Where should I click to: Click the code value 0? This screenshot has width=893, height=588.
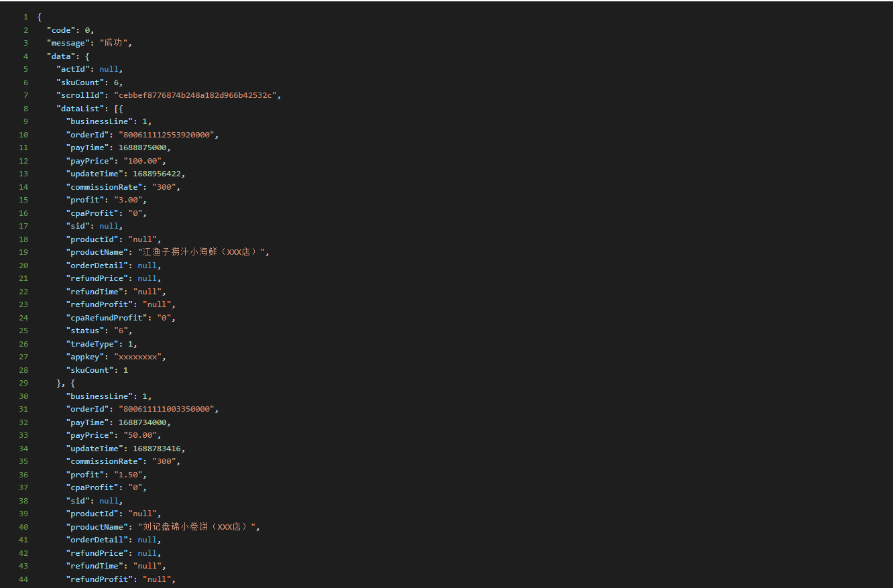pos(87,30)
